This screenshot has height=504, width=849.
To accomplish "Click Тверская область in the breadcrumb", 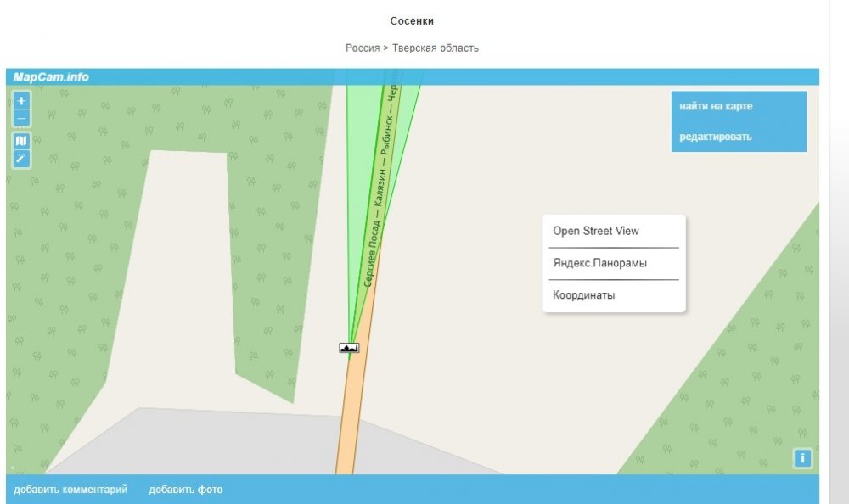I will (x=436, y=48).
